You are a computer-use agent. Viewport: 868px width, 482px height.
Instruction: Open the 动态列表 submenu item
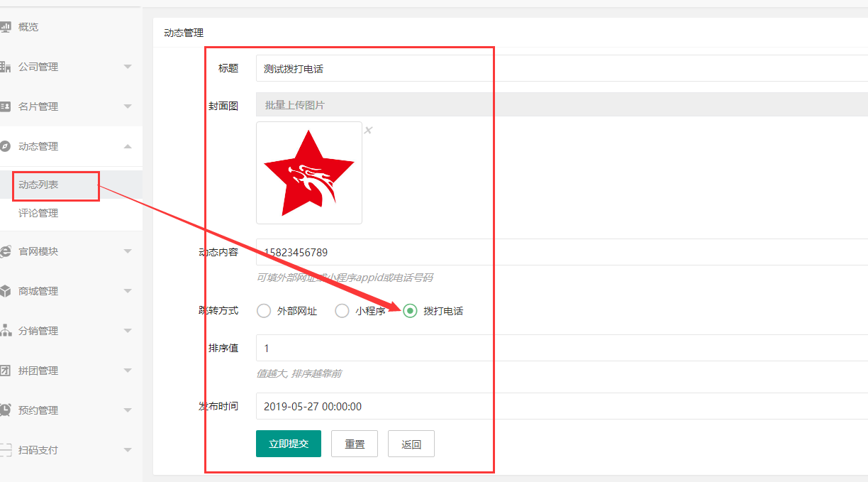[x=38, y=185]
